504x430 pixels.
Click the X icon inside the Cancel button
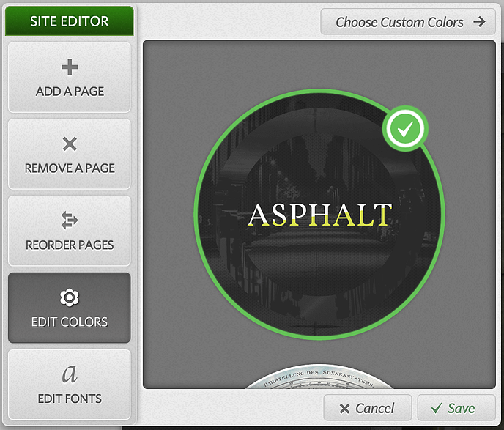point(344,409)
